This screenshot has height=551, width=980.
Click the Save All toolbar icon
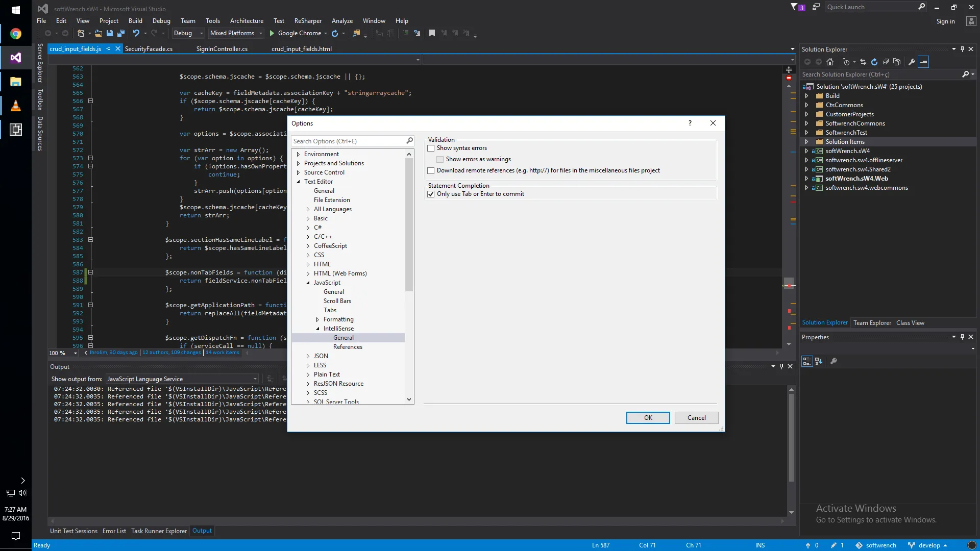121,33
